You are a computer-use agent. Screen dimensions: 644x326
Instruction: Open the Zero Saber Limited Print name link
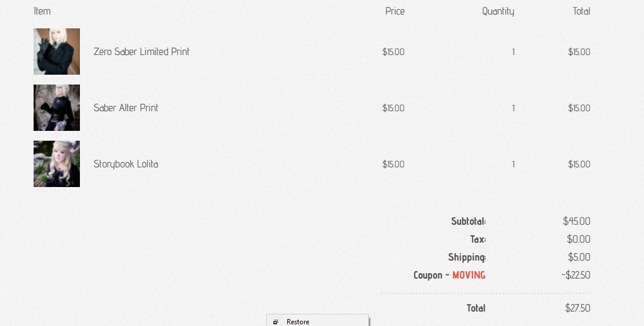(141, 52)
